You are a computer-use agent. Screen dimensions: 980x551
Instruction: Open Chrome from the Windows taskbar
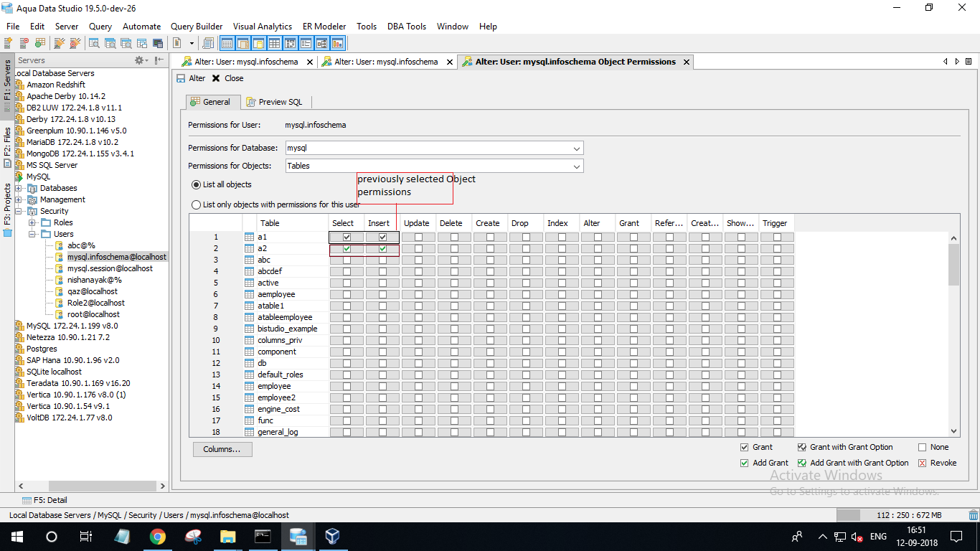pyautogui.click(x=158, y=537)
